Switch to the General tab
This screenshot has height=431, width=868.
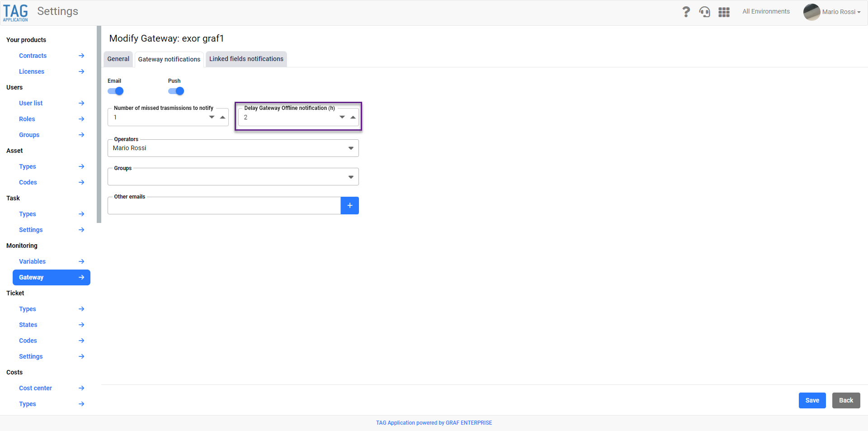click(x=118, y=59)
